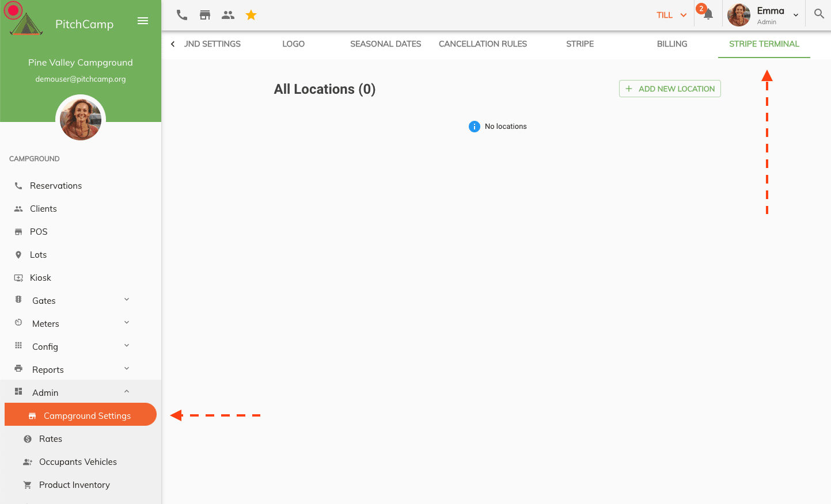
Task: Open Campground Settings menu item
Action: click(81, 415)
